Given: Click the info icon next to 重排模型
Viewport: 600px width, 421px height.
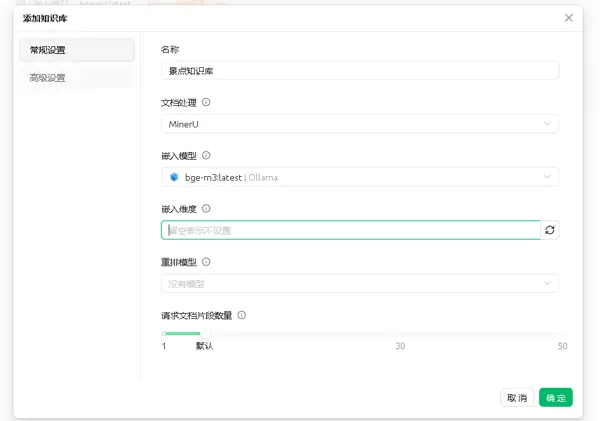Looking at the screenshot, I should click(x=207, y=262).
